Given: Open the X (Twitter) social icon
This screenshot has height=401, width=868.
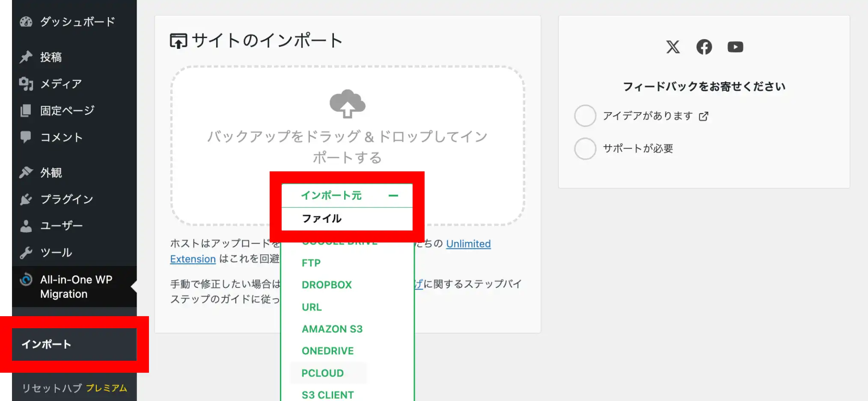Looking at the screenshot, I should pos(673,47).
